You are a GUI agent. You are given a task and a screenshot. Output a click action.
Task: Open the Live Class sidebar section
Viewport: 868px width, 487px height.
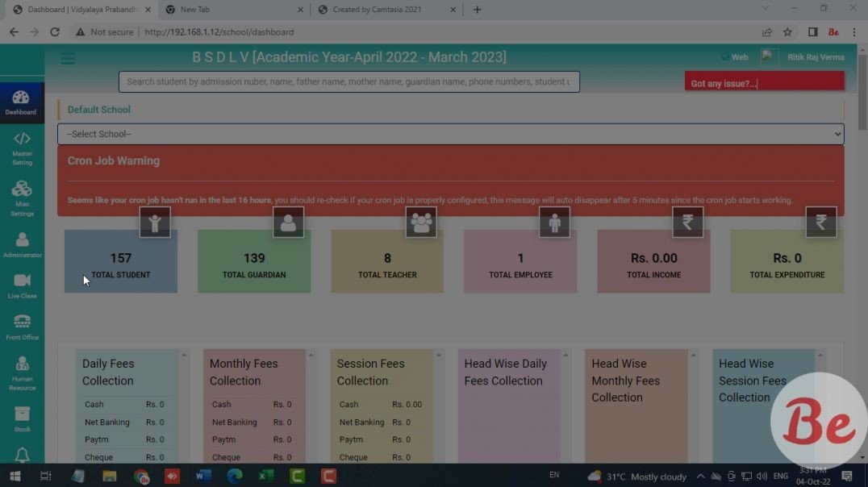point(22,285)
